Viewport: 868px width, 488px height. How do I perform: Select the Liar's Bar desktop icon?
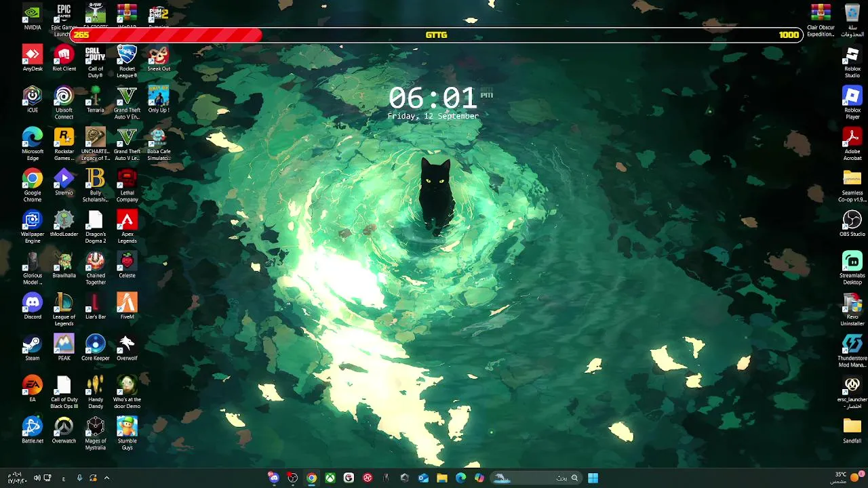click(96, 306)
